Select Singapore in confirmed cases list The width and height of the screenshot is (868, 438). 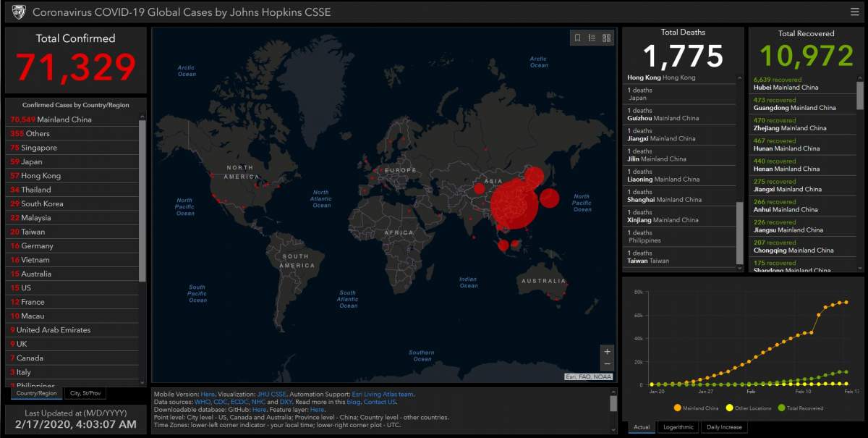coord(39,148)
